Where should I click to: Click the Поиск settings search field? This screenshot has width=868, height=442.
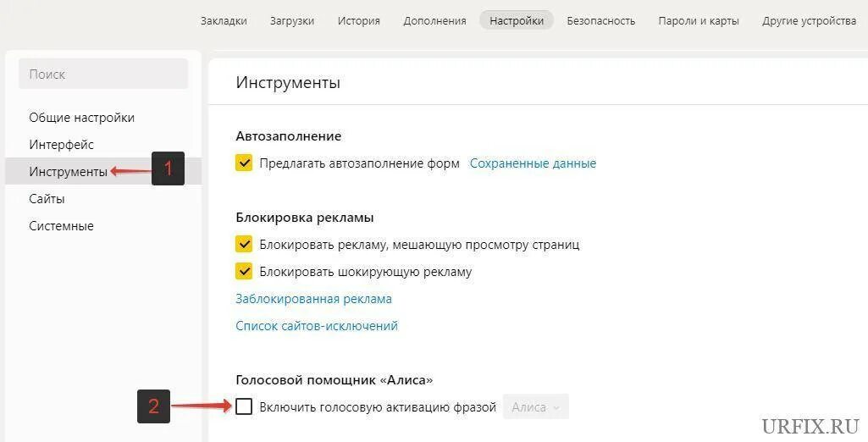tap(103, 75)
